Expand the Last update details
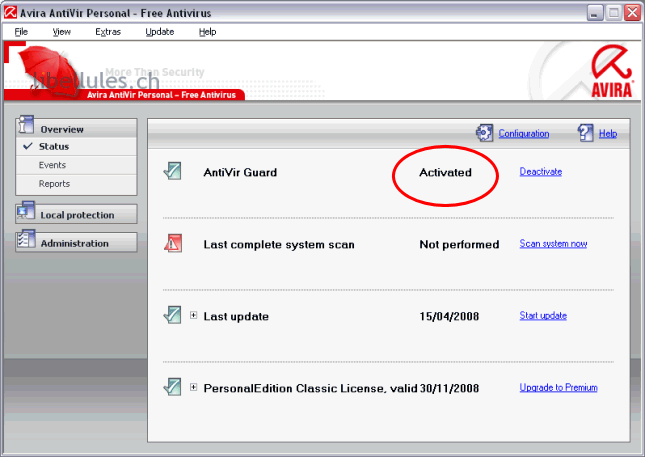 tap(193, 315)
